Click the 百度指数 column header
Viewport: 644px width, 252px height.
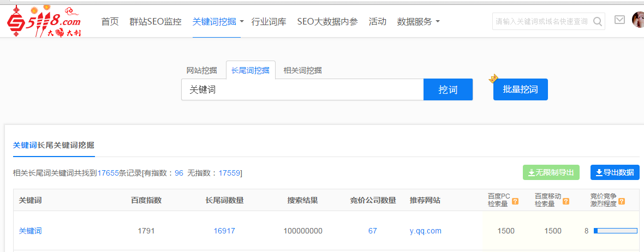[146, 201]
